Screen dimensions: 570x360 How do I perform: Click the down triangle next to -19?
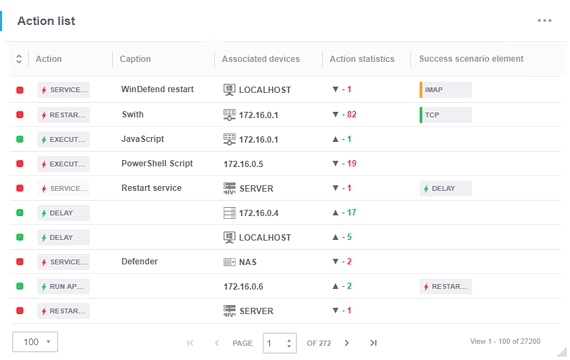point(335,163)
